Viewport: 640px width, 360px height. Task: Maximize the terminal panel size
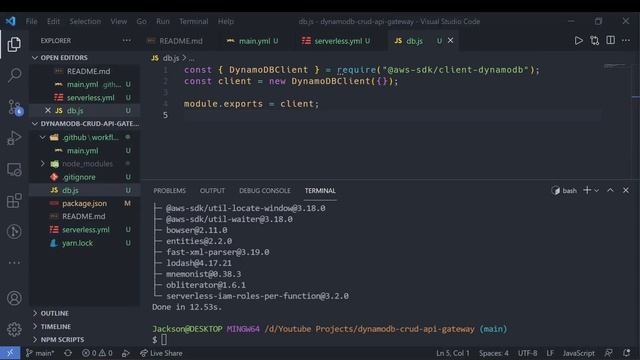coord(610,190)
